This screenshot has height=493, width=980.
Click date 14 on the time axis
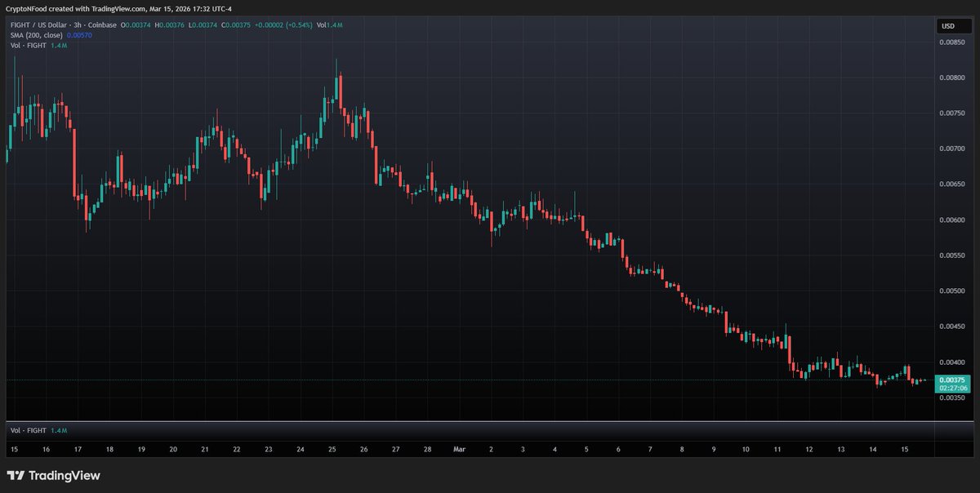pos(873,449)
